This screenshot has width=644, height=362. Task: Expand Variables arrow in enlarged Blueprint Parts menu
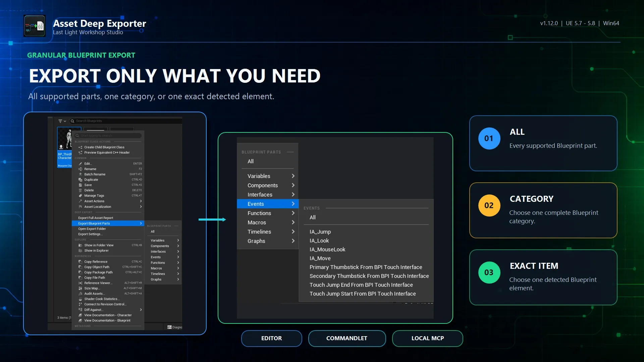(x=293, y=176)
